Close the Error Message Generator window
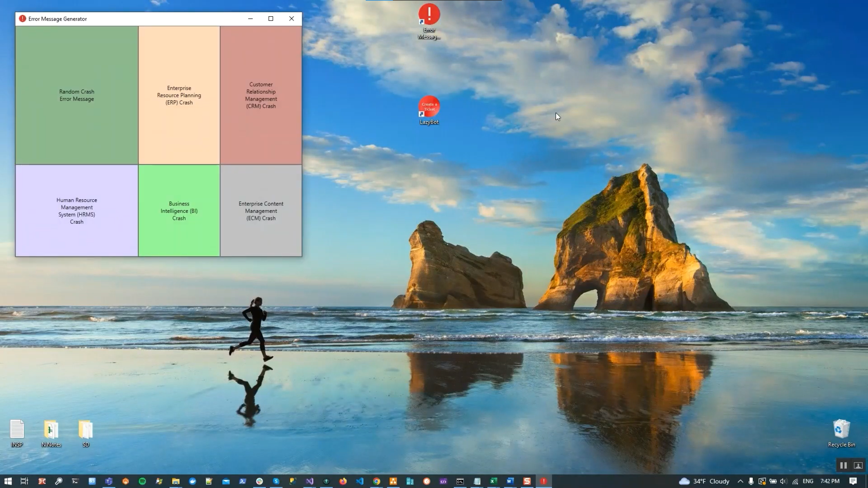The image size is (868, 488). coord(292,19)
